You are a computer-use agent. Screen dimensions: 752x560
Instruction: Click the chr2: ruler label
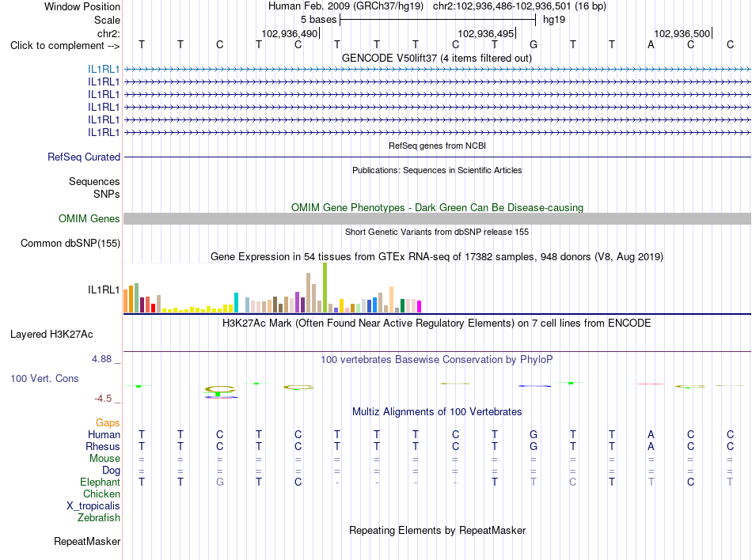tap(108, 33)
